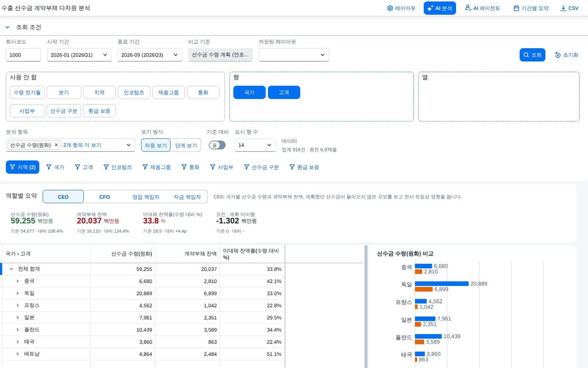Open the AI 에이전트 panel
Image resolution: width=588 pixels, height=368 pixels.
point(483,8)
